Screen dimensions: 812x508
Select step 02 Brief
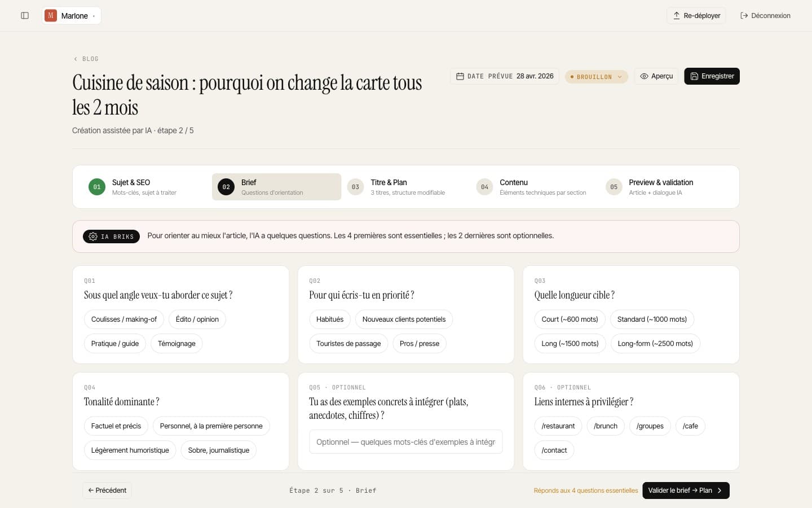(276, 187)
